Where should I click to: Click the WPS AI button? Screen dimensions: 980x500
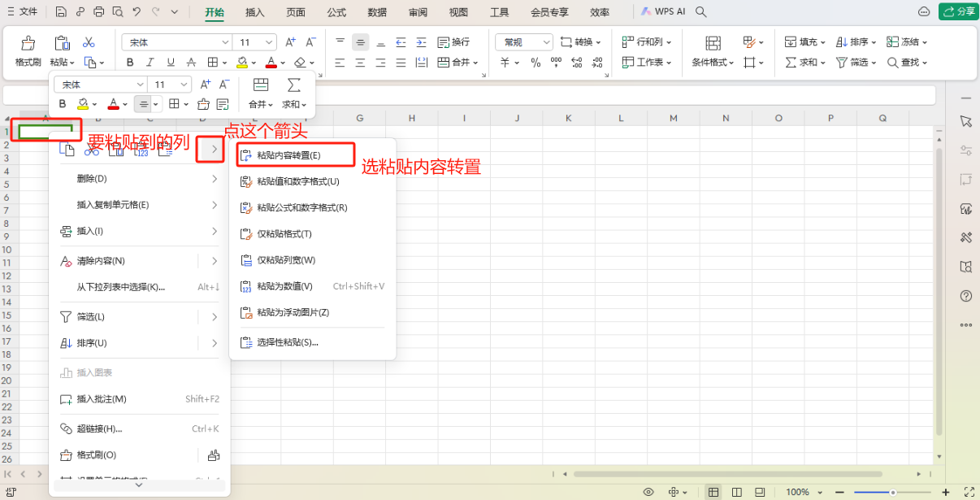662,12
